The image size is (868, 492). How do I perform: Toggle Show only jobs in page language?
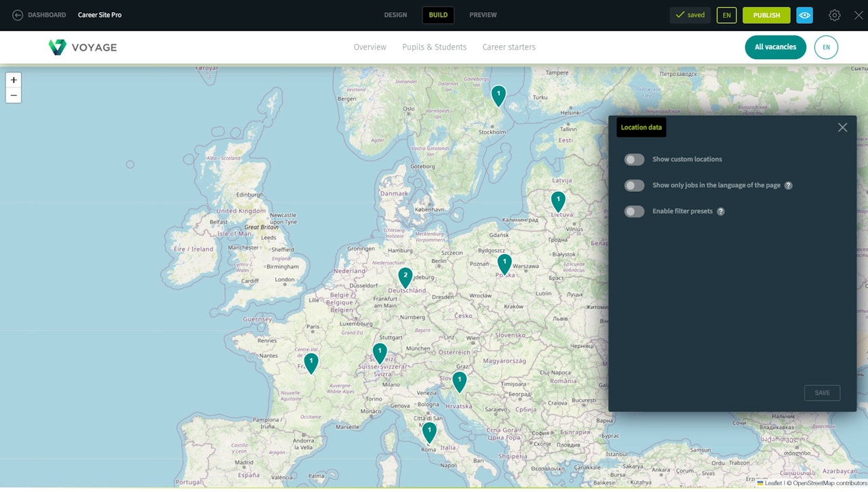click(x=634, y=186)
